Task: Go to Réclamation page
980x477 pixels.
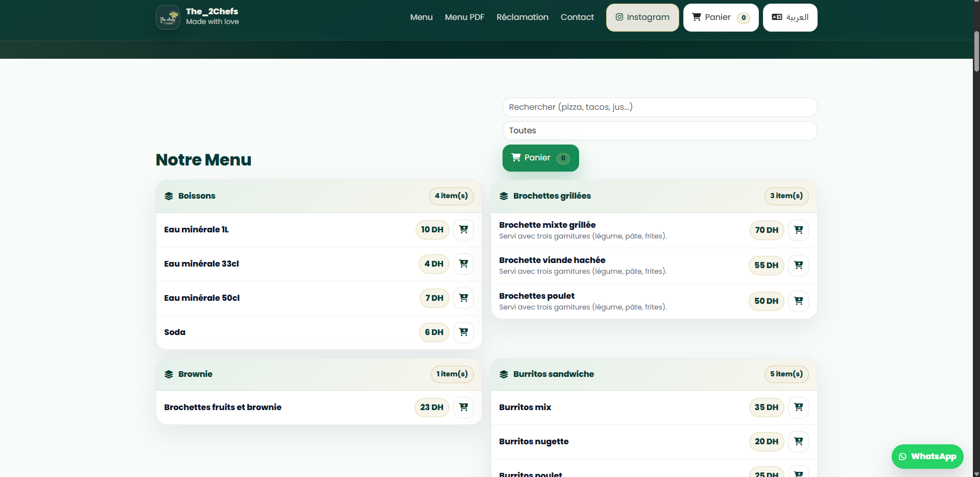Action: pos(522,17)
